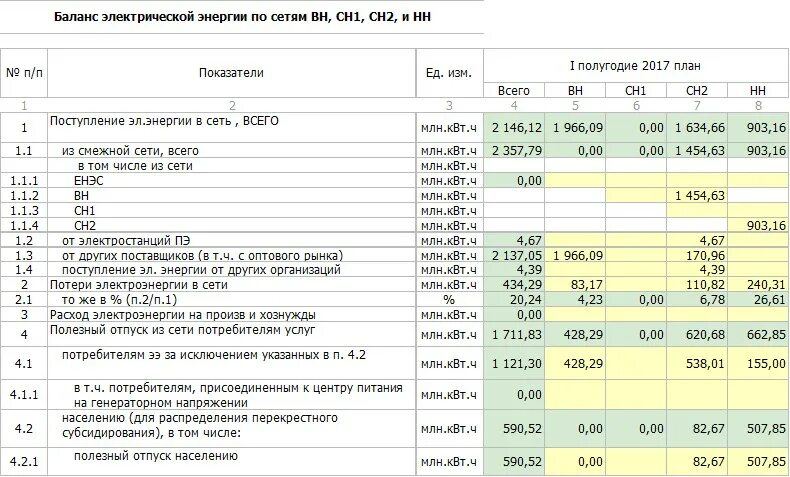Click the row label 'от электростанций ПЭ'
The image size is (790, 477).
pos(126,240)
